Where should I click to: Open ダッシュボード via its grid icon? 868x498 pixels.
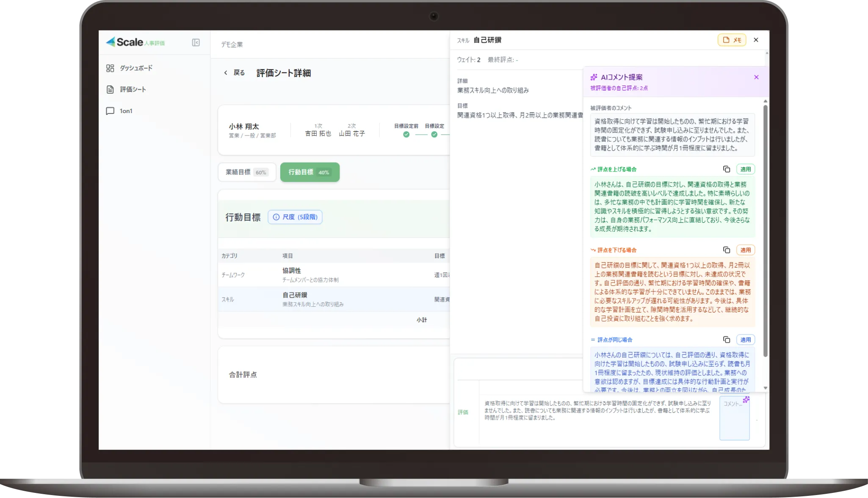click(x=109, y=67)
